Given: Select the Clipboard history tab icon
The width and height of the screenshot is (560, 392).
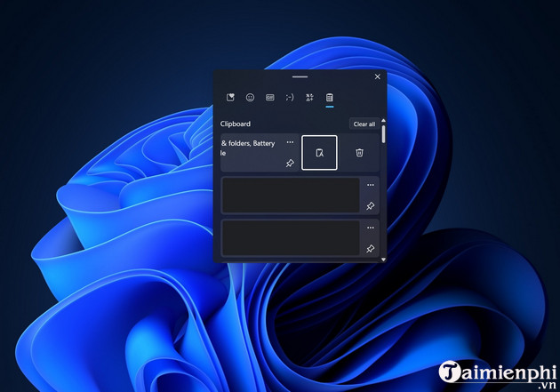Looking at the screenshot, I should click(329, 97).
